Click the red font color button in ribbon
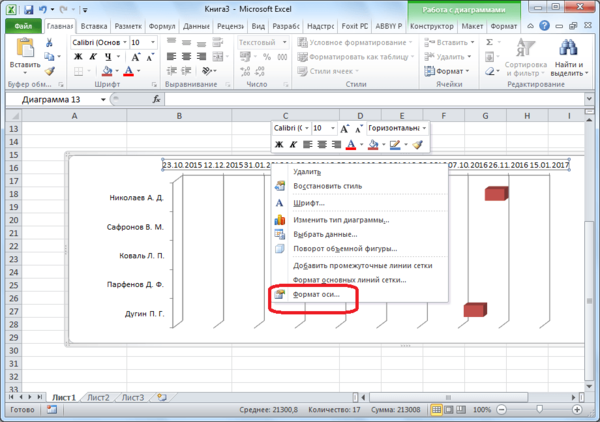 129,71
